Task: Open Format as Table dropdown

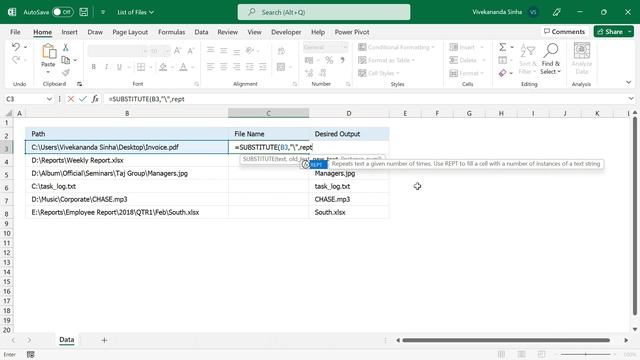Action: tap(387, 60)
